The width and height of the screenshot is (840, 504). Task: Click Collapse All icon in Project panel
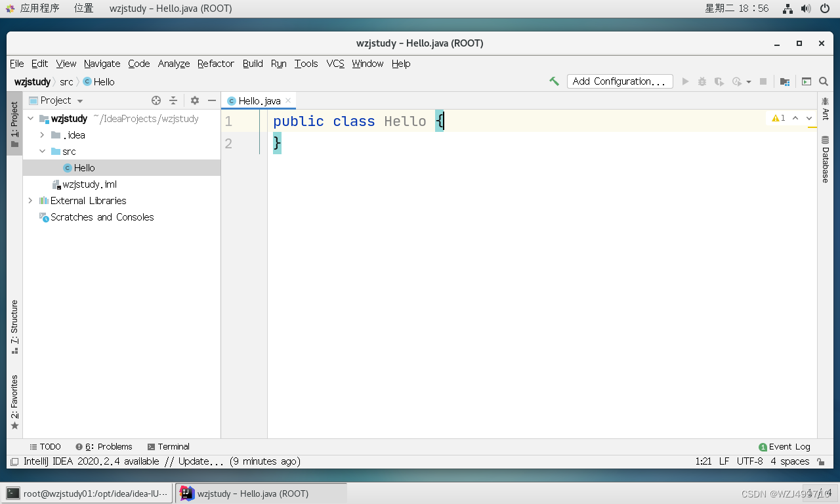[173, 100]
